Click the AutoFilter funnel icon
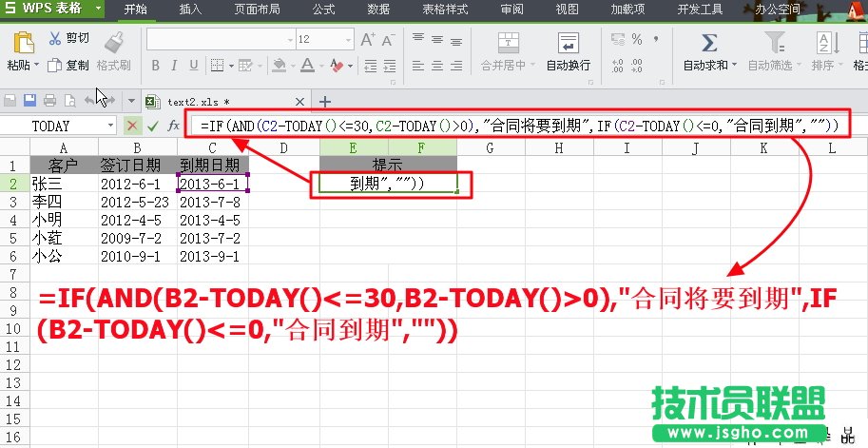This screenshot has width=868, height=448. (x=775, y=43)
